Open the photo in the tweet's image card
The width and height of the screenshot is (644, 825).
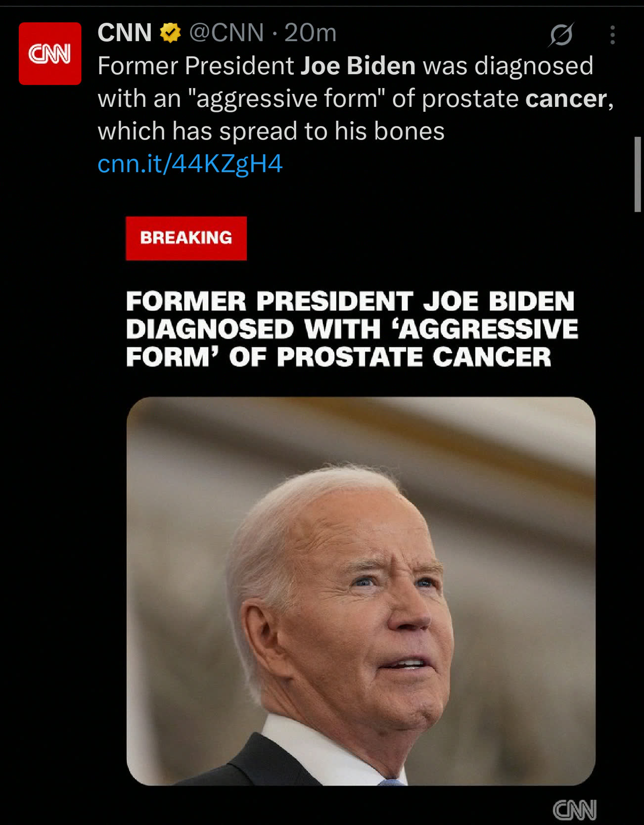coord(361,591)
